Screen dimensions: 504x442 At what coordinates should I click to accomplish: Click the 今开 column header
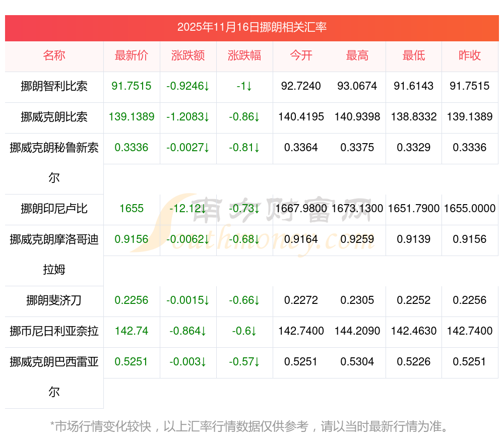[301, 55]
